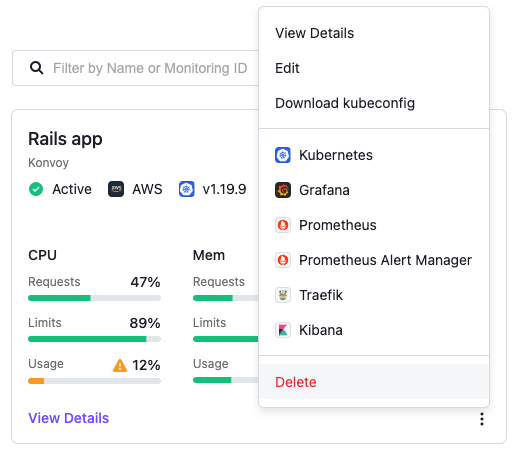
Task: Click the AWS provider icon
Action: point(116,189)
